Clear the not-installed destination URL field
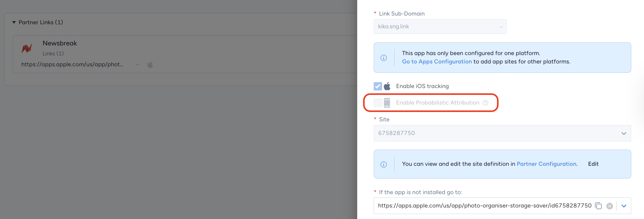The image size is (644, 219). [x=609, y=206]
